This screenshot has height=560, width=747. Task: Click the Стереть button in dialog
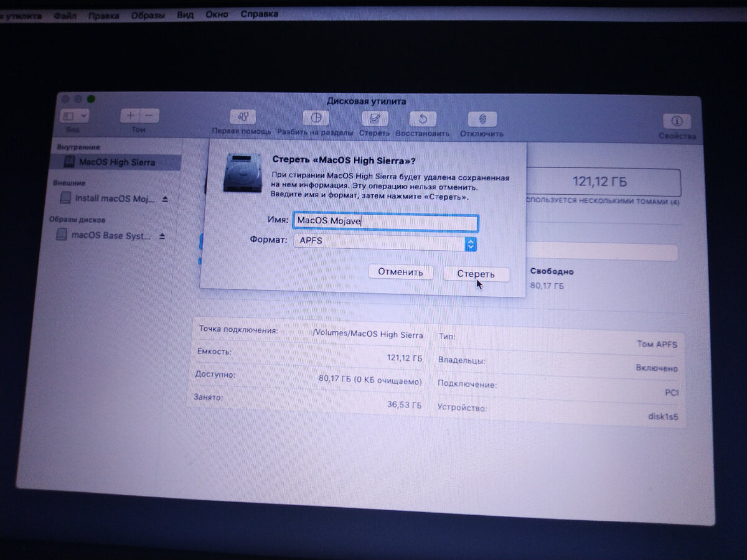tap(476, 274)
